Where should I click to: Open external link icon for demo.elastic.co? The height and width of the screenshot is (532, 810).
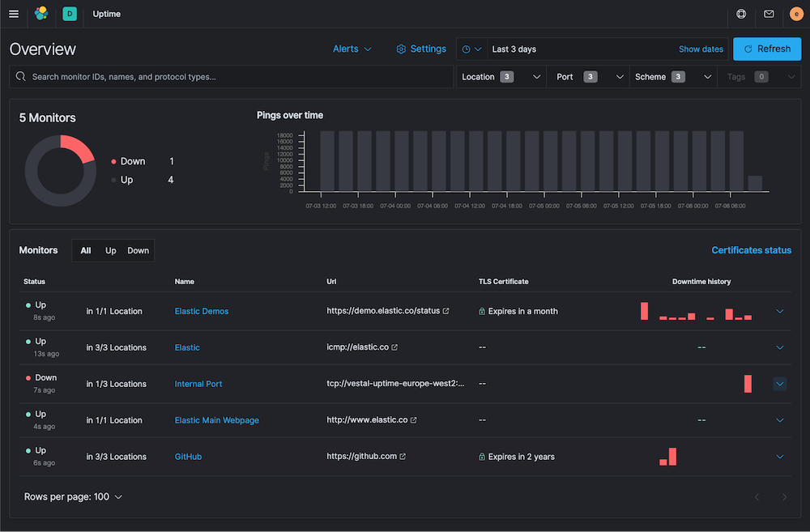446,311
